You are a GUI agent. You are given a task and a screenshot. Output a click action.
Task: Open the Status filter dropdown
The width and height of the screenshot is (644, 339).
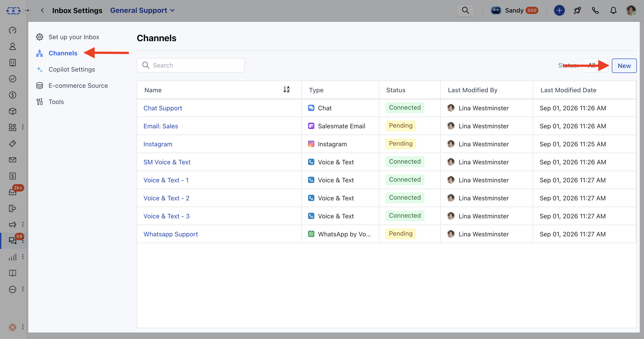click(595, 66)
